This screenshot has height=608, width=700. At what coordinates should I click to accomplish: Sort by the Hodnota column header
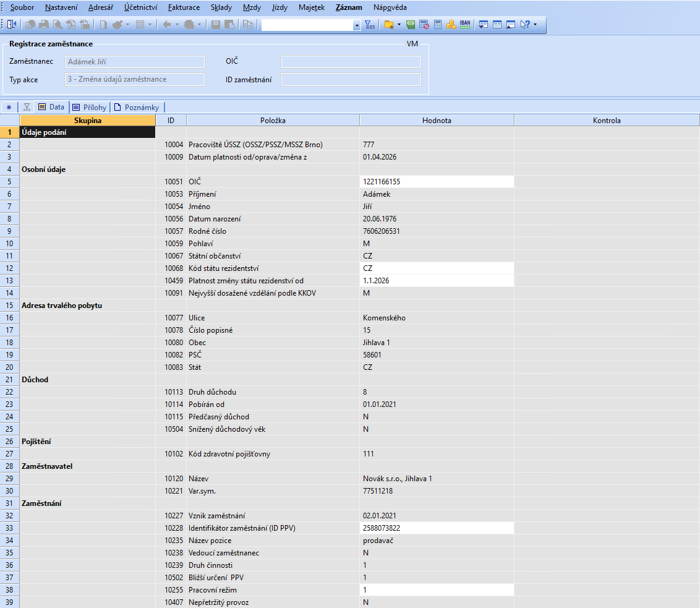[x=437, y=121]
